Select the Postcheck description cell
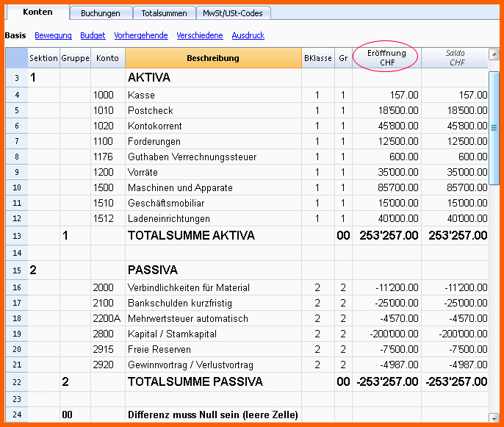Screen dimensions: 504x427 213,110
